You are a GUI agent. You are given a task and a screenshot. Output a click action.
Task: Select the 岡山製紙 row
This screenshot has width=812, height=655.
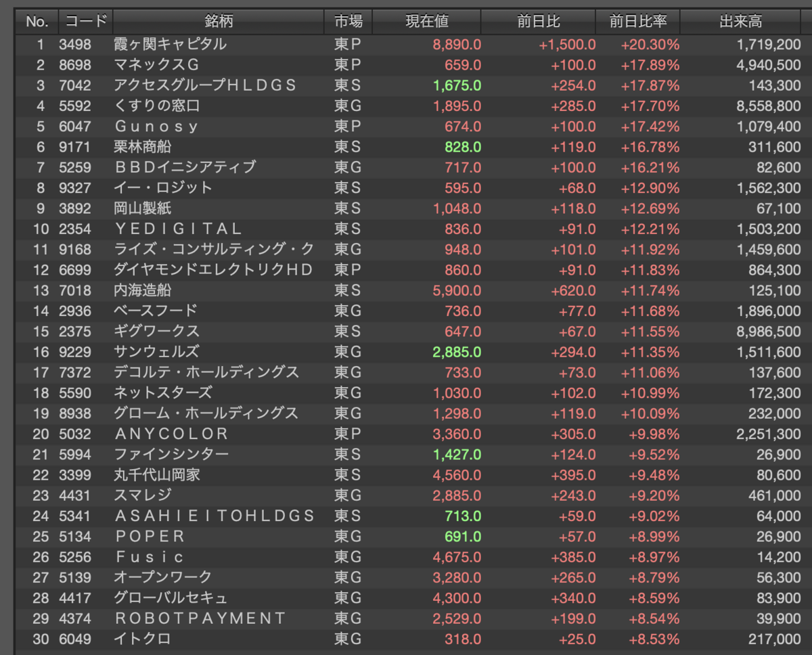pos(409,208)
